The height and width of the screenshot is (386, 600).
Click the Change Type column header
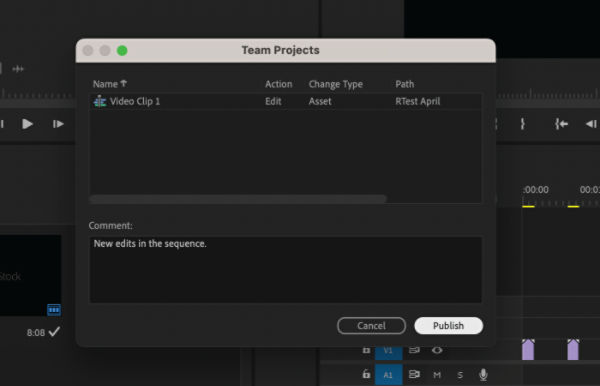[336, 84]
